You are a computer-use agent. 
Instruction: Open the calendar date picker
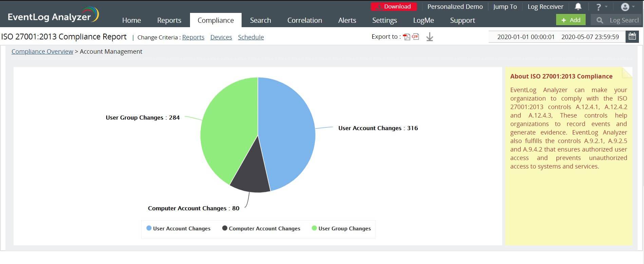pos(632,37)
